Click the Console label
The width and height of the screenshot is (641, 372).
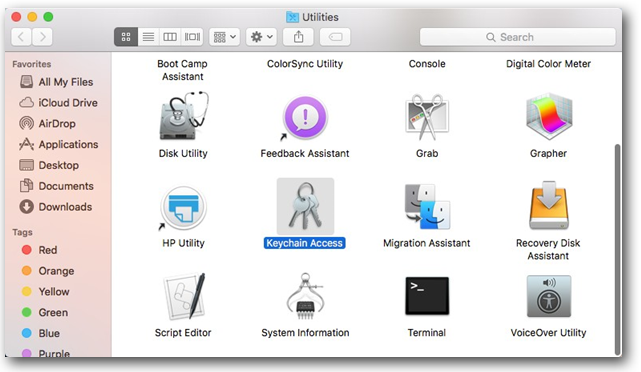[x=427, y=64]
